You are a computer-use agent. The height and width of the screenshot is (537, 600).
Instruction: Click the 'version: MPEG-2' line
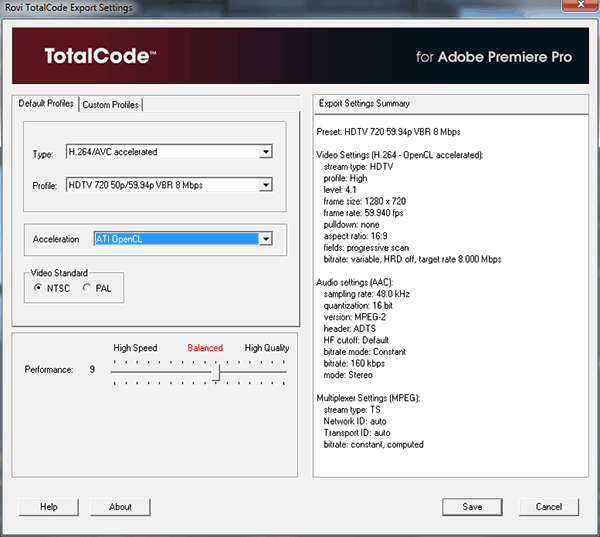pos(355,317)
